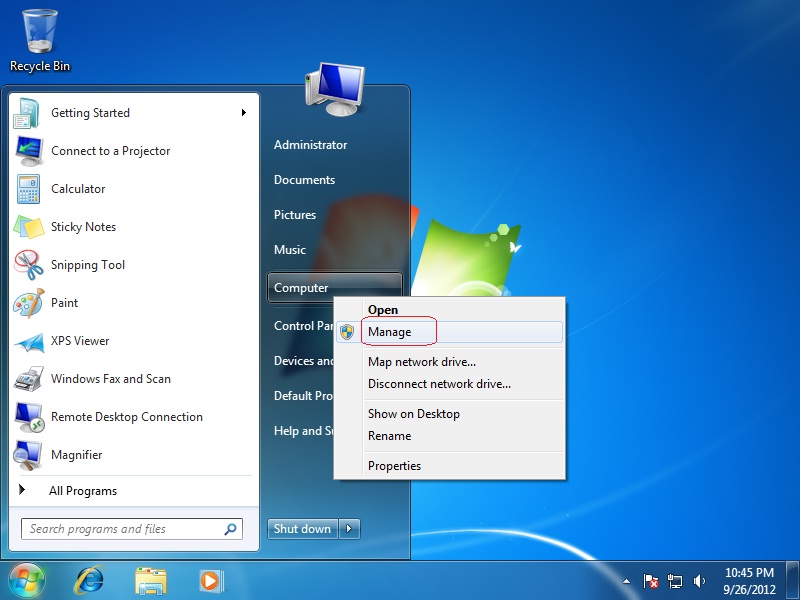Open Control Panel from the Start menu

click(x=303, y=326)
